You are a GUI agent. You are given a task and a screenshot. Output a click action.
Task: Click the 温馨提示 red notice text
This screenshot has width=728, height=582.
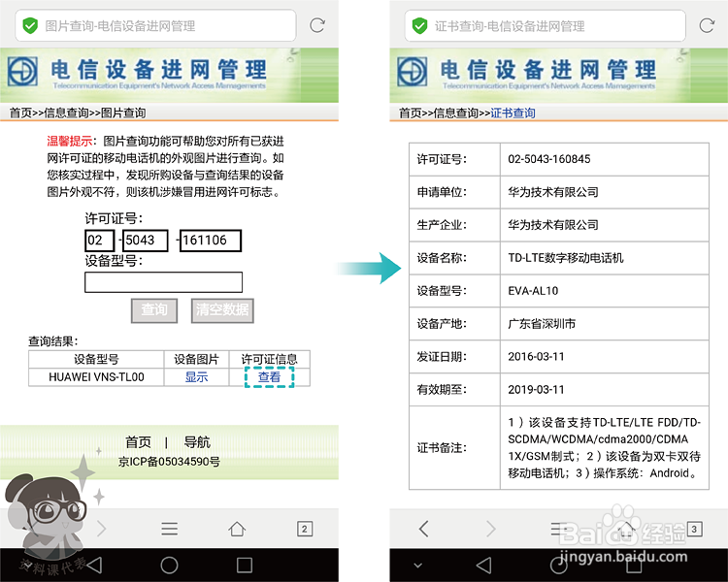pos(70,141)
